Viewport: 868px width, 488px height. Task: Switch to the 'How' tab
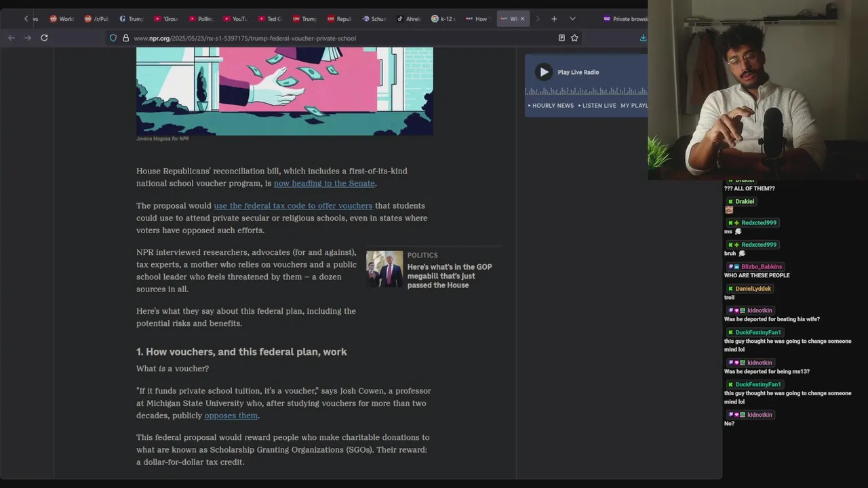point(477,19)
